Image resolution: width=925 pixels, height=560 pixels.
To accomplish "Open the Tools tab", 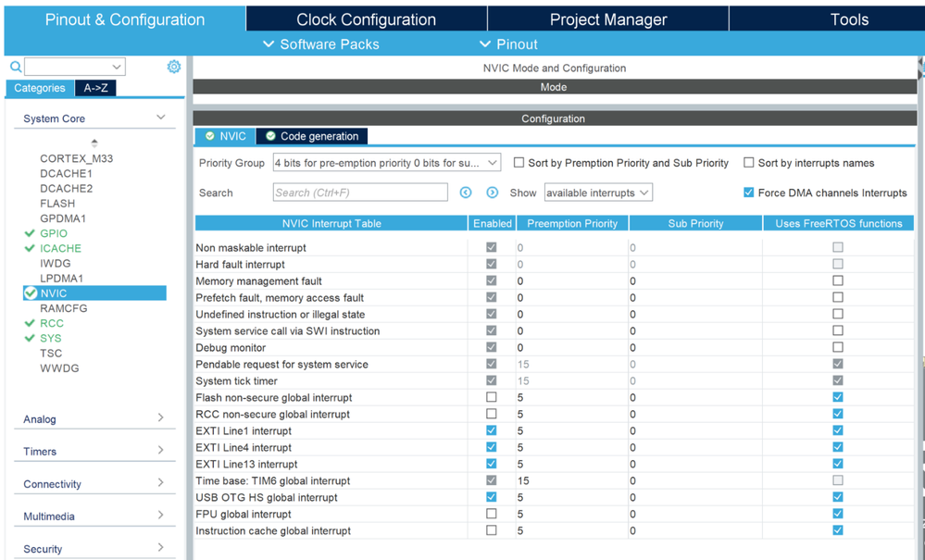I will pos(849,19).
